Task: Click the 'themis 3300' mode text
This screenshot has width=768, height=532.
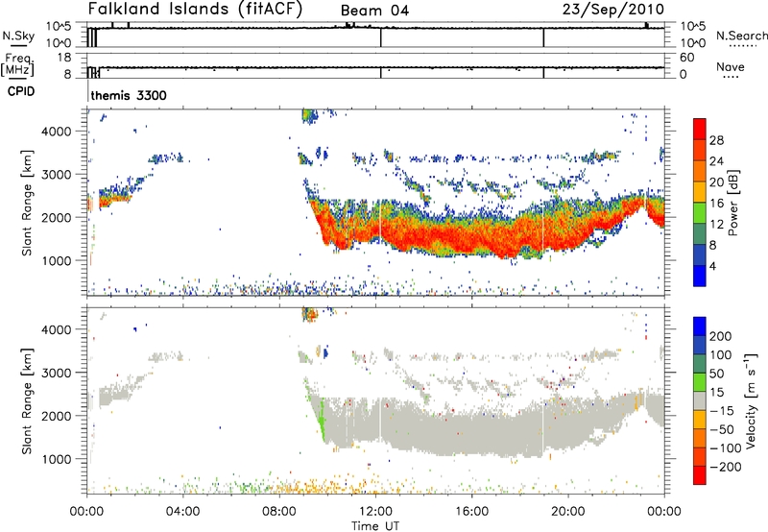Action: pyautogui.click(x=129, y=95)
